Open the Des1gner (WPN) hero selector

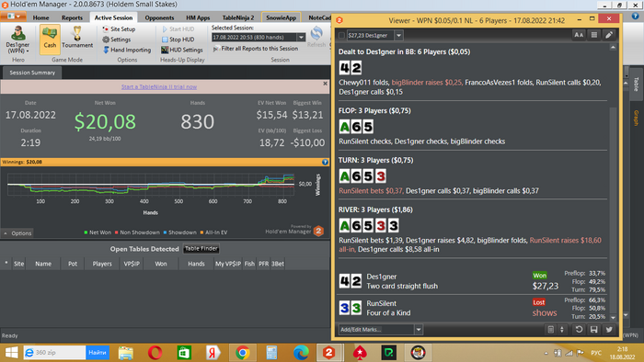coord(17,40)
